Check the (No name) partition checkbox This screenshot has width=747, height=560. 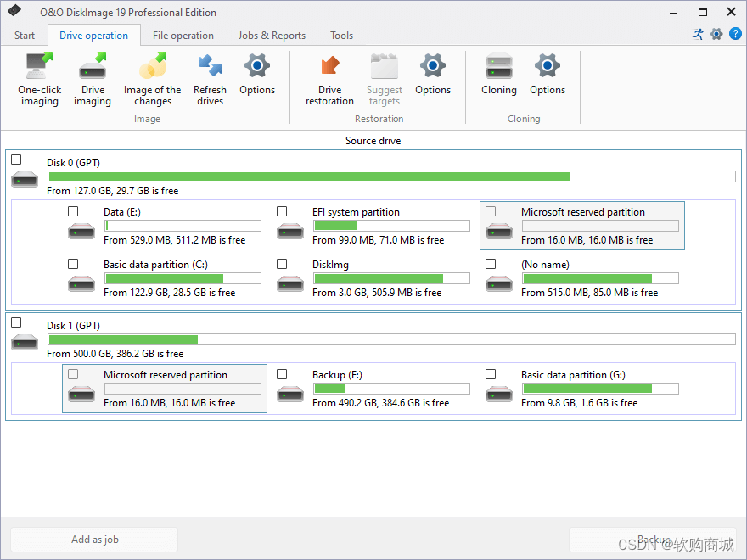491,264
